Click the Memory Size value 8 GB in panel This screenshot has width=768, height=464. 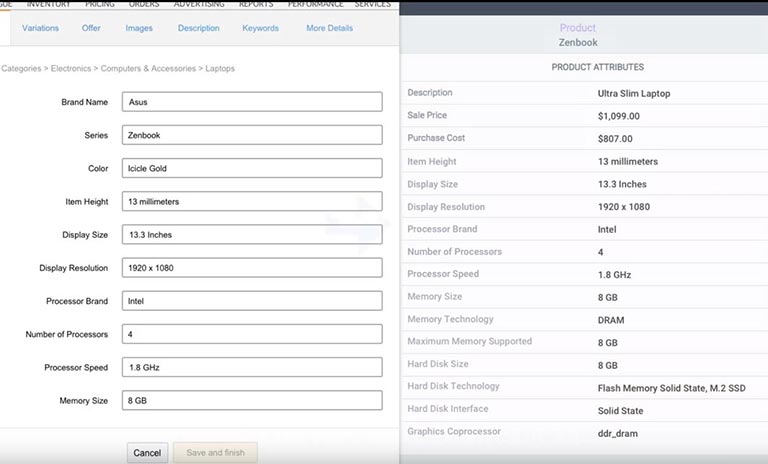(x=607, y=297)
